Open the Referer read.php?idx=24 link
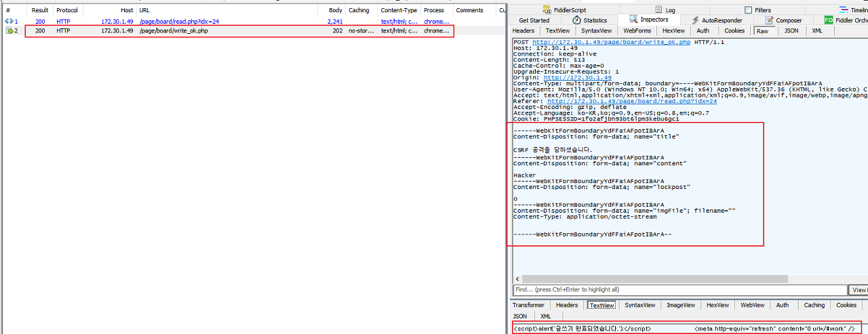This screenshot has width=868, height=334. 632,101
